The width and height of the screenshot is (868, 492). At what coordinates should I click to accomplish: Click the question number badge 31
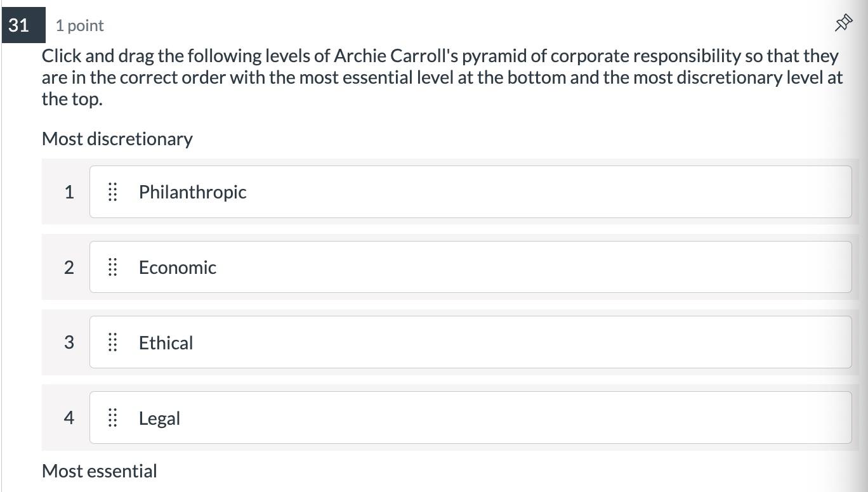[19, 25]
